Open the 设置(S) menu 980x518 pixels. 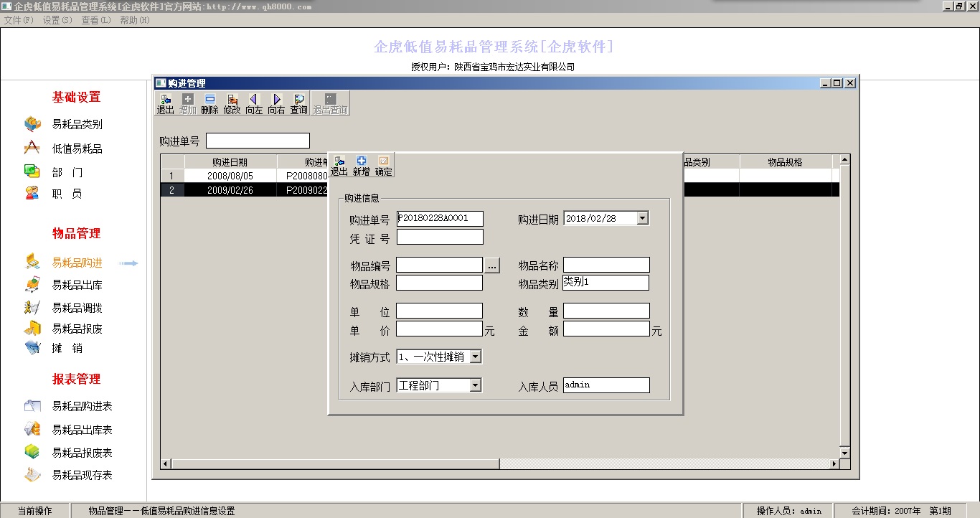[x=57, y=20]
